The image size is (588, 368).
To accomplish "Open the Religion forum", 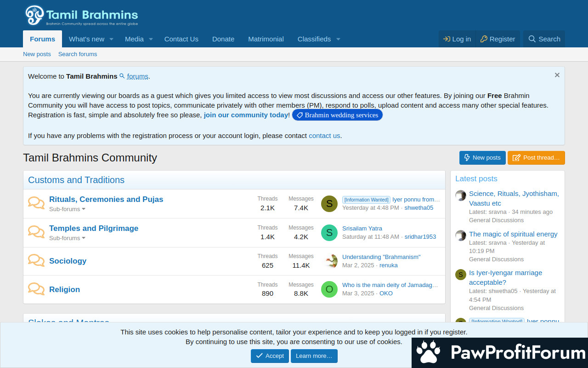I will click(65, 289).
